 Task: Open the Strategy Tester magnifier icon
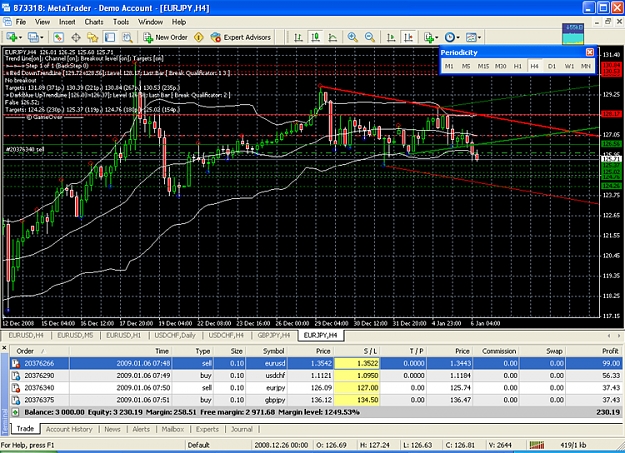[127, 37]
